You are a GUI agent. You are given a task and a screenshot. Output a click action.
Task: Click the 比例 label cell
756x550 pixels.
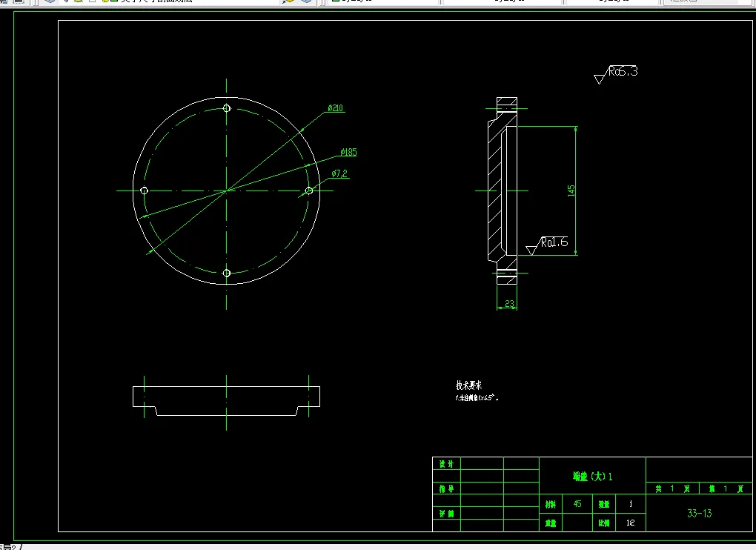click(604, 523)
